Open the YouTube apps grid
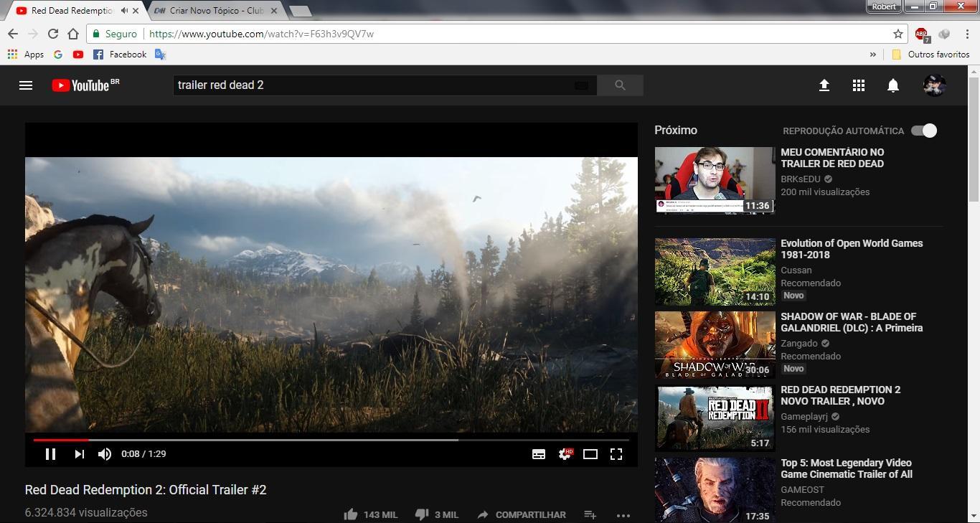The image size is (980, 523). (x=858, y=85)
